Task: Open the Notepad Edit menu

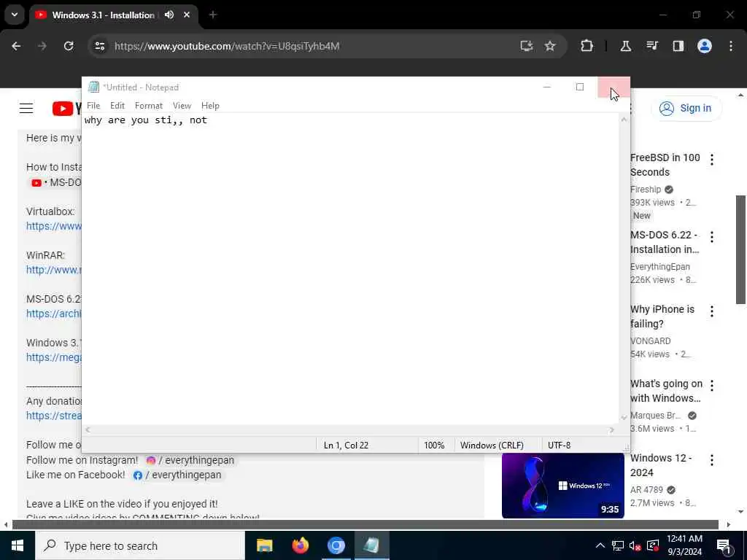Action: [117, 106]
